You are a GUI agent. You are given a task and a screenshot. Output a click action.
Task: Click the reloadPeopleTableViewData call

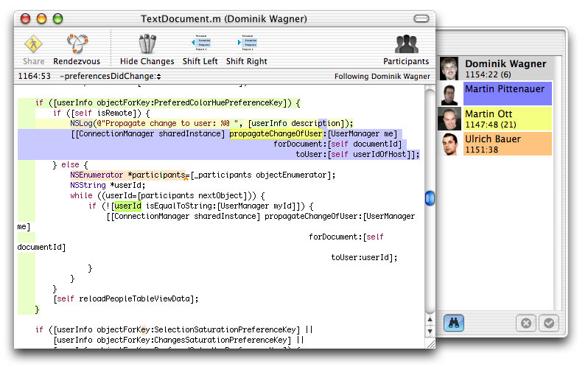click(x=134, y=298)
